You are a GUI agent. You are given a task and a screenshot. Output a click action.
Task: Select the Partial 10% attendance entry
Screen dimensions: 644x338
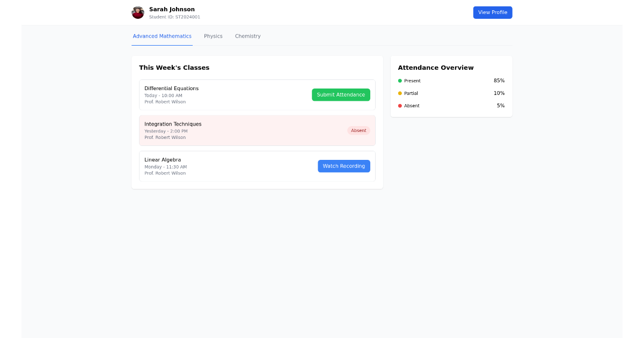[x=451, y=93]
